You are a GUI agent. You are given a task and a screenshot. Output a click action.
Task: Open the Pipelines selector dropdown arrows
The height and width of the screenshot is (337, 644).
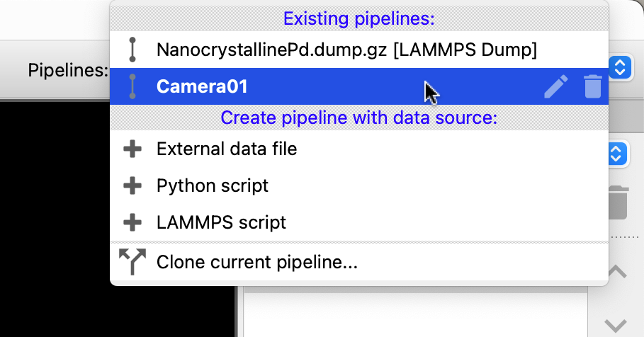click(620, 68)
